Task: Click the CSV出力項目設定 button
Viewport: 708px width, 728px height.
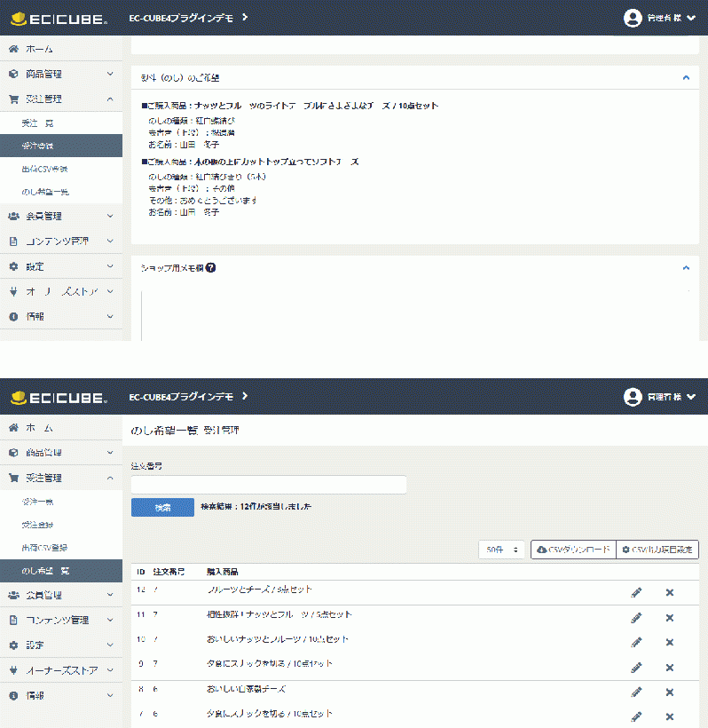Action: [x=657, y=550]
